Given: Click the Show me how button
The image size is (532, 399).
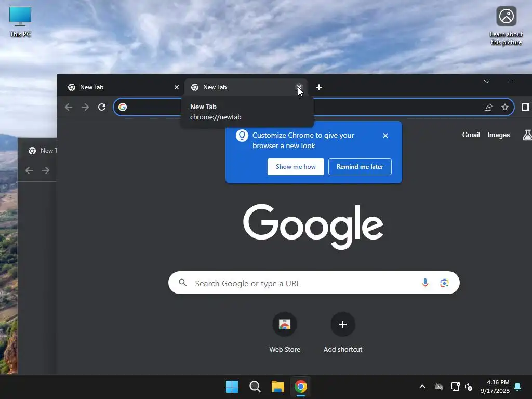Looking at the screenshot, I should tap(296, 167).
